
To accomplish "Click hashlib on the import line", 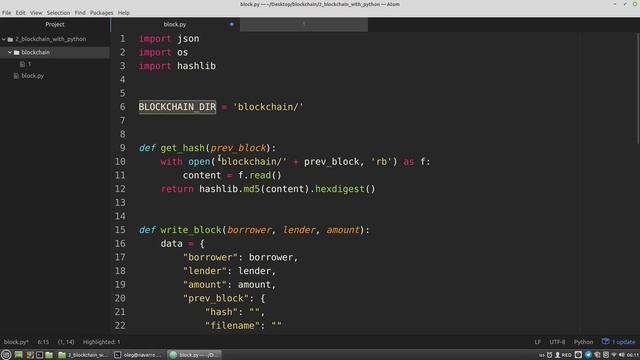I will click(x=196, y=66).
